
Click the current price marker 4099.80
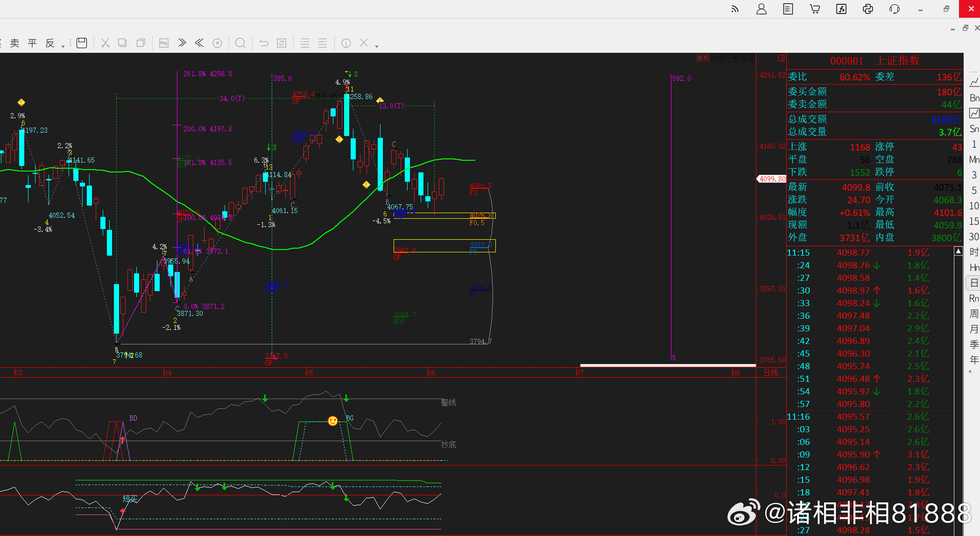click(x=771, y=179)
